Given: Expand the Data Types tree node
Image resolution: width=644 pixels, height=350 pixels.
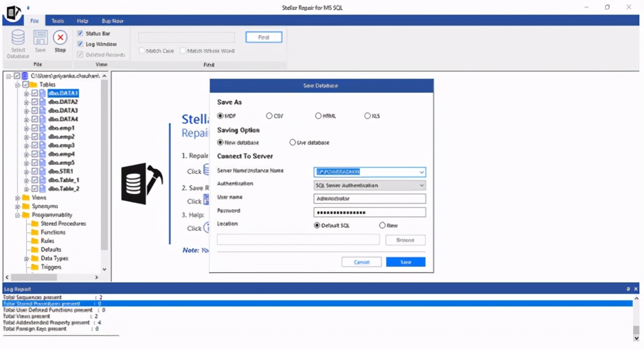Looking at the screenshot, I should click(x=26, y=259).
